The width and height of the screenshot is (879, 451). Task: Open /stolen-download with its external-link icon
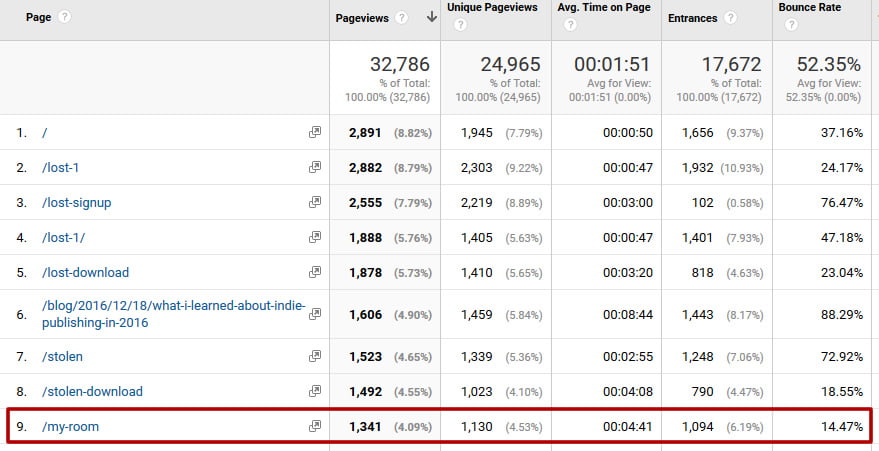[x=315, y=392]
